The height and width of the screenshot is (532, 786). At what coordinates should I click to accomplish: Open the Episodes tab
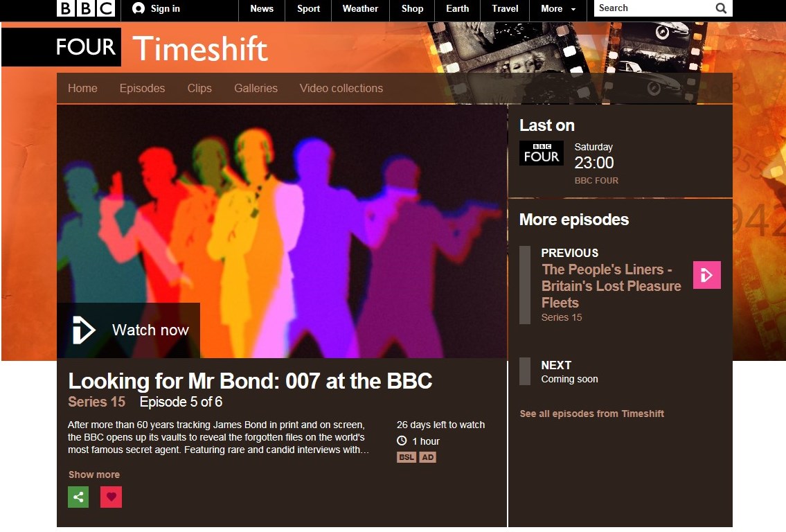coord(143,88)
